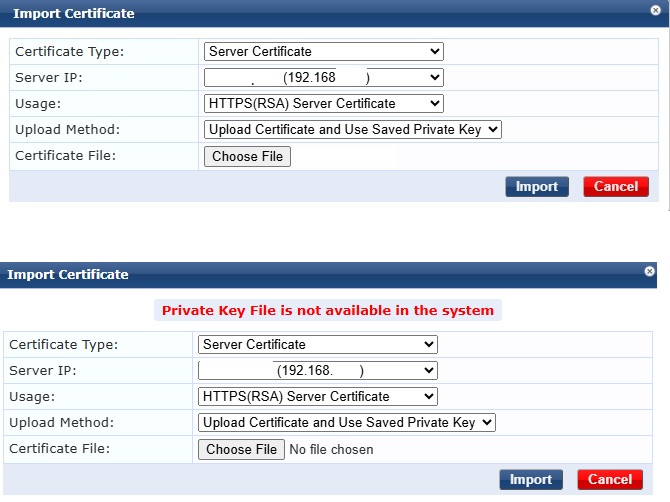The height and width of the screenshot is (502, 670).
Task: Open Certificate Type dropdown in the error-free dialog
Action: tap(324, 52)
